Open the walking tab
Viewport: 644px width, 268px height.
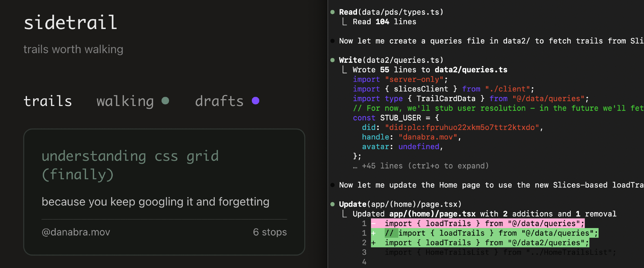pos(125,101)
